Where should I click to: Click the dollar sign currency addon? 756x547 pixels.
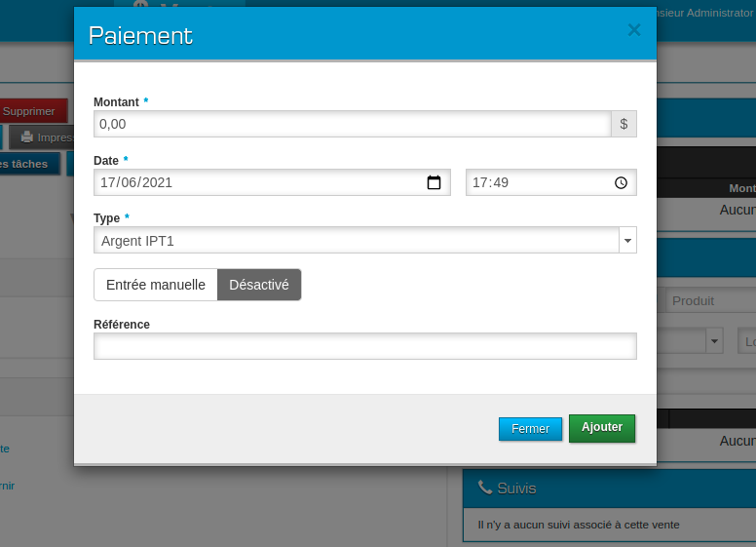(x=624, y=124)
